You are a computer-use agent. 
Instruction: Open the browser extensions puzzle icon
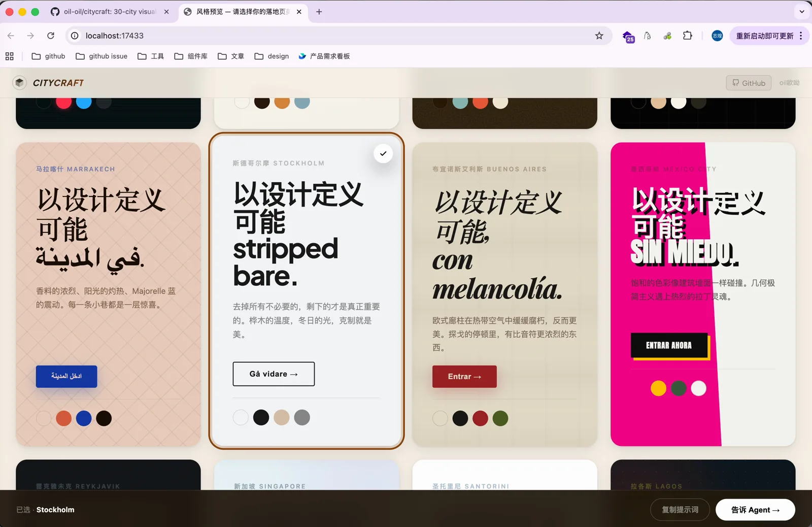pos(688,36)
